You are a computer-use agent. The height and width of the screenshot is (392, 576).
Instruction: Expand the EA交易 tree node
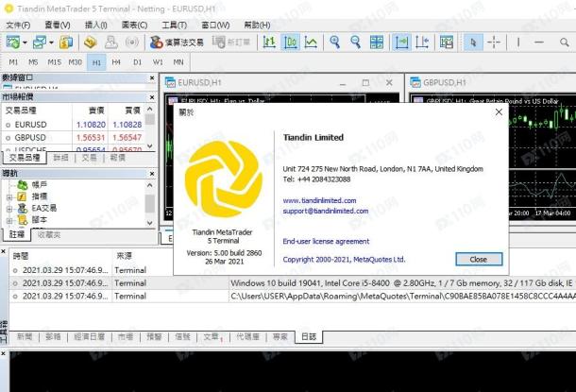[9, 209]
